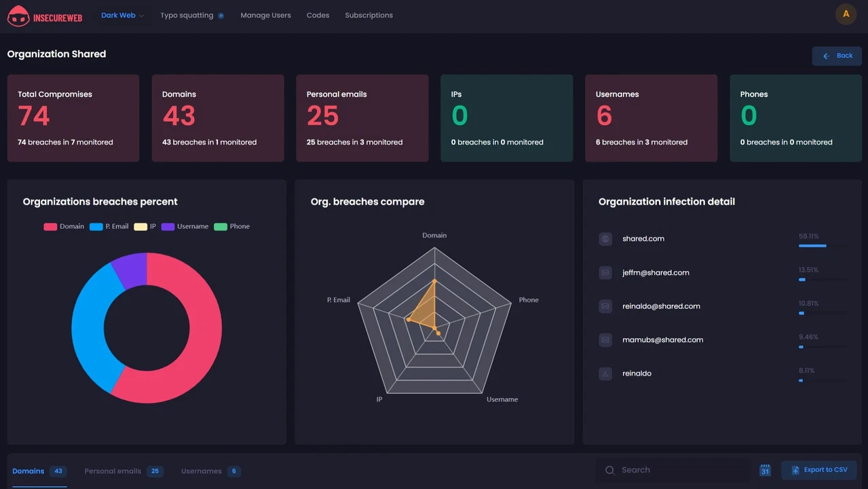This screenshot has width=868, height=489.
Task: Click the calendar date filter icon
Action: coord(765,470)
